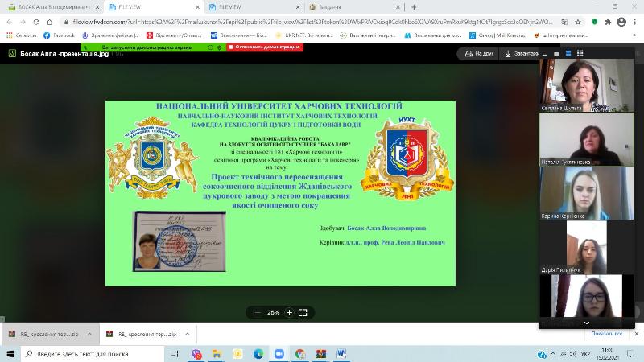Open the browser home page
The height and width of the screenshot is (362, 644).
(x=50, y=22)
